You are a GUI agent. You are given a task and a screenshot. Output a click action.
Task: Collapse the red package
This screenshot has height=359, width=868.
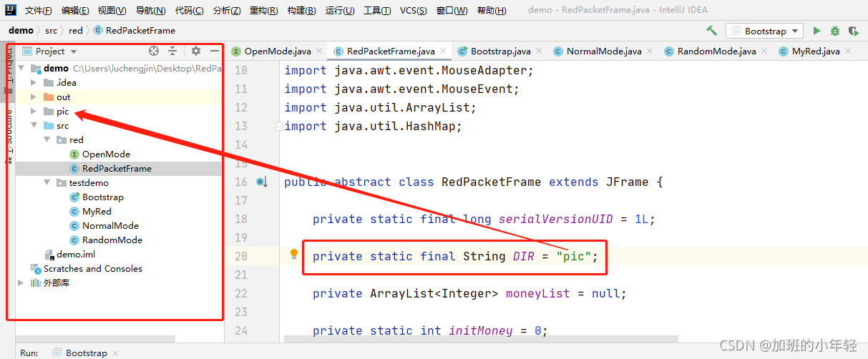coord(47,140)
